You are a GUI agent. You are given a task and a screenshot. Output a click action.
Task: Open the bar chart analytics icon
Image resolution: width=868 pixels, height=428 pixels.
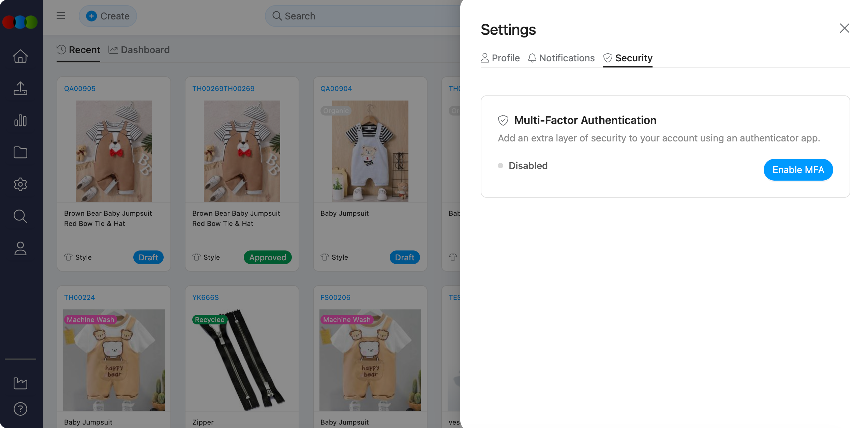pyautogui.click(x=20, y=121)
